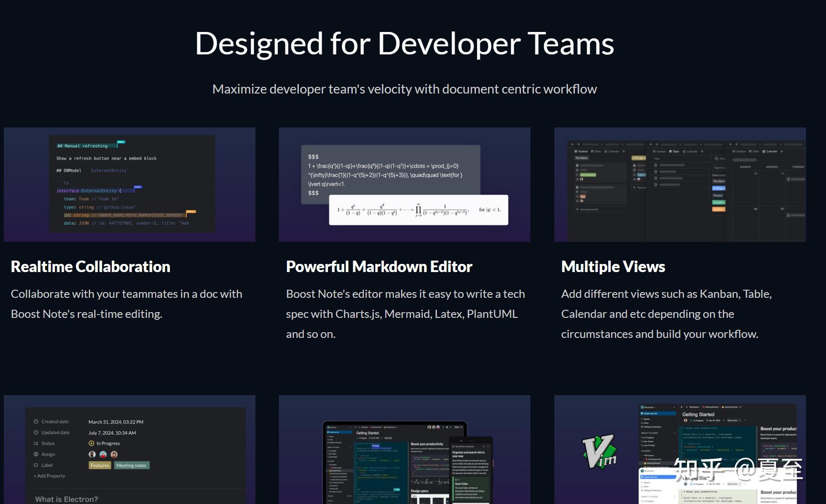The width and height of the screenshot is (826, 504).
Task: Select the first assignee avatar
Action: coord(92,454)
